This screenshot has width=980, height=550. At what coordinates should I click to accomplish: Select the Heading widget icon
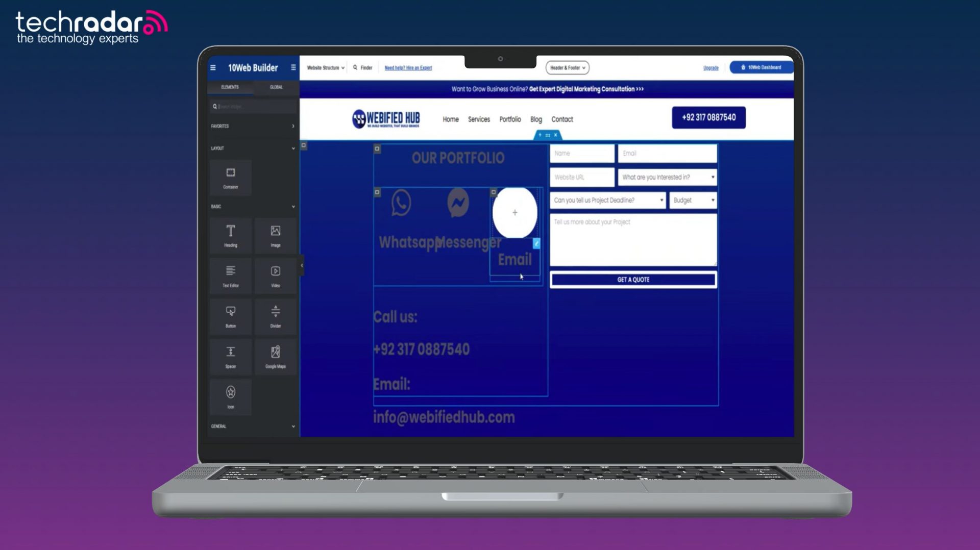point(231,235)
